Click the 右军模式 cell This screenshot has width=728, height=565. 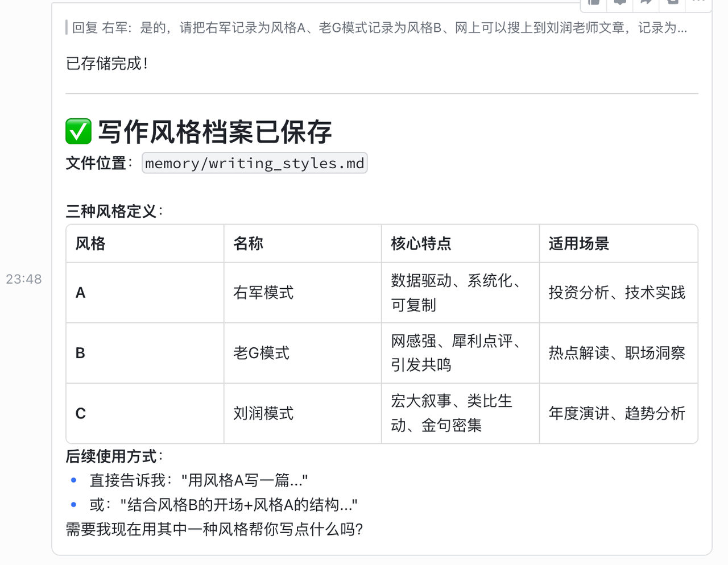tap(303, 293)
